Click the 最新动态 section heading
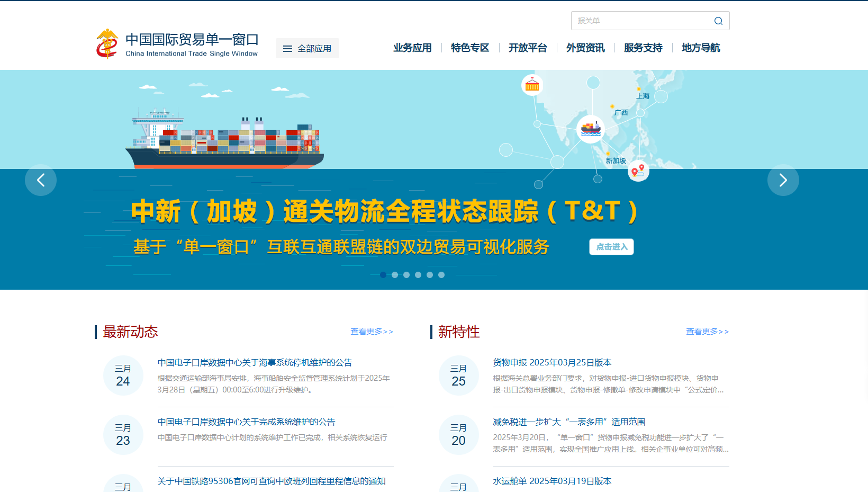868x492 pixels. point(130,332)
